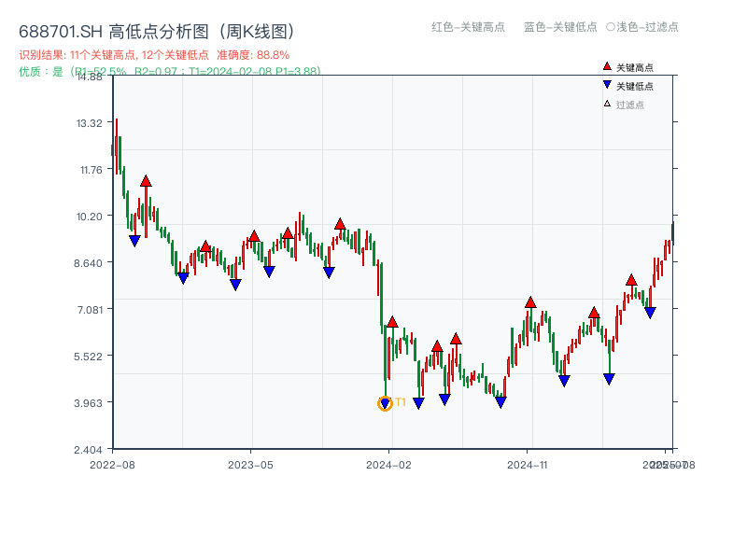This screenshot has height=560, width=747.
Task: Select the hollow circle before 浅色-过滤点
Action: pyautogui.click(x=610, y=27)
